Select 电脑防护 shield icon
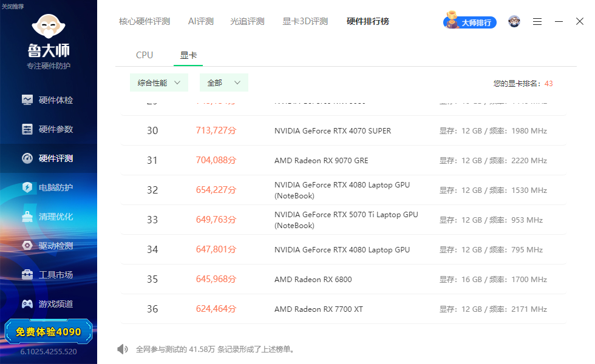 coord(27,187)
